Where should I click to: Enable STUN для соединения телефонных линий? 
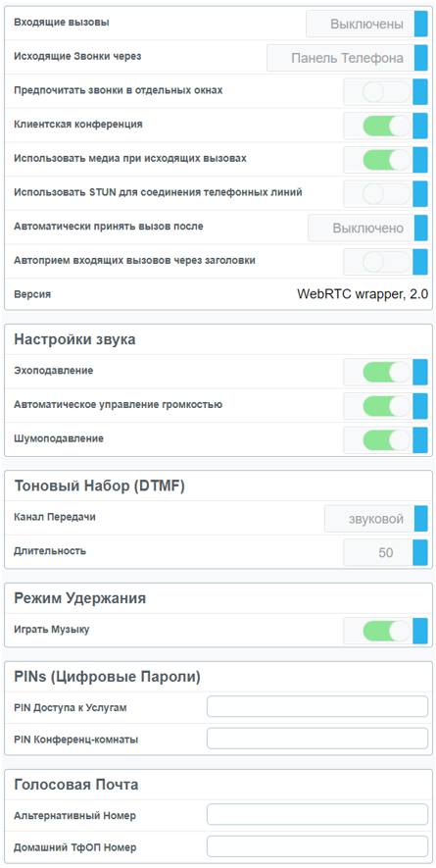[386, 194]
